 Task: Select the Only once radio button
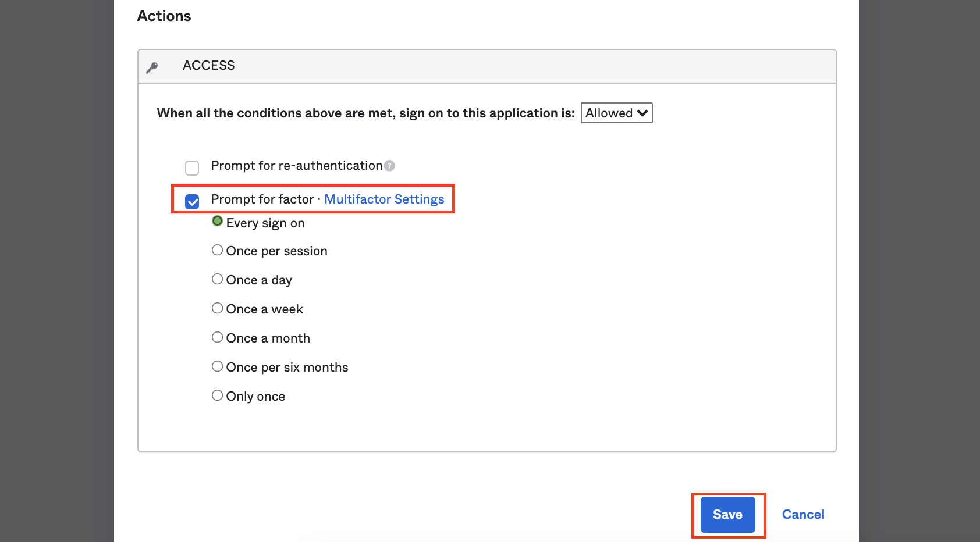coord(217,395)
